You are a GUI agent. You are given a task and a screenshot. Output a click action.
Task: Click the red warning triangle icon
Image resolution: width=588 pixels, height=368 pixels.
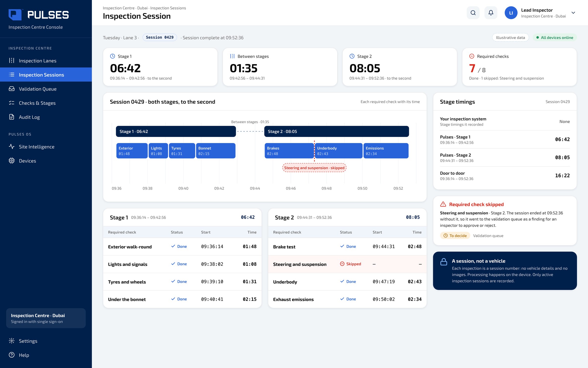tap(443, 204)
